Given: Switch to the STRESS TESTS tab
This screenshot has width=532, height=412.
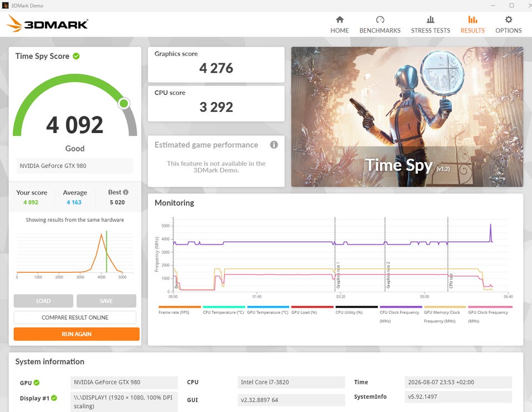Looking at the screenshot, I should [430, 30].
